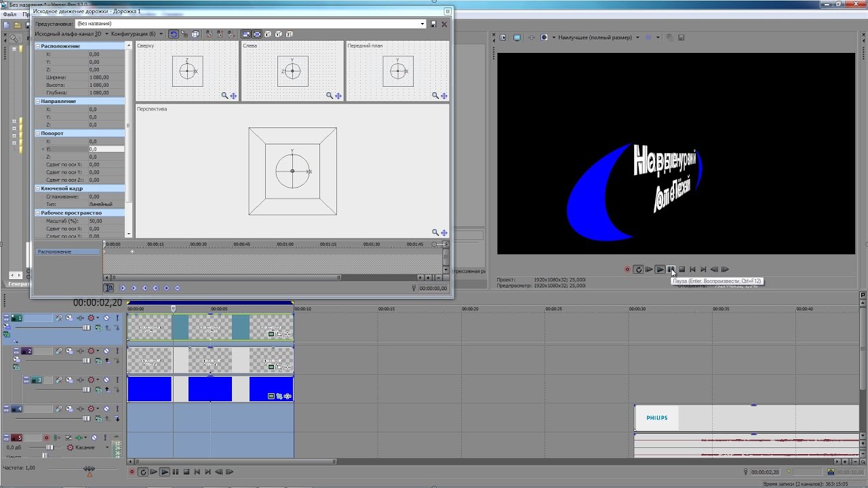Jump to first keyframe in Track Motion

[x=123, y=288]
